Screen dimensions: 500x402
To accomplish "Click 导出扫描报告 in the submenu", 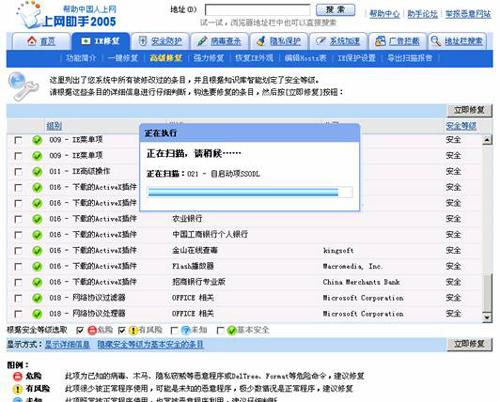I will 410,58.
